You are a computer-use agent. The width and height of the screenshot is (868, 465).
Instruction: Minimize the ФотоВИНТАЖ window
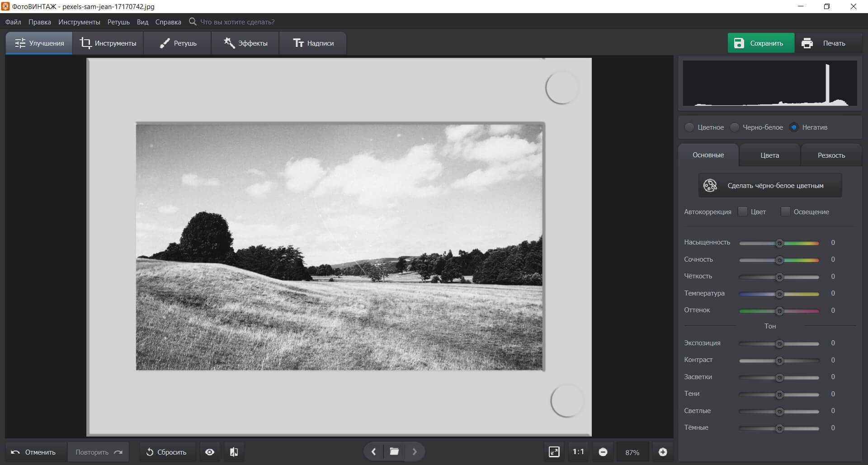click(x=801, y=6)
